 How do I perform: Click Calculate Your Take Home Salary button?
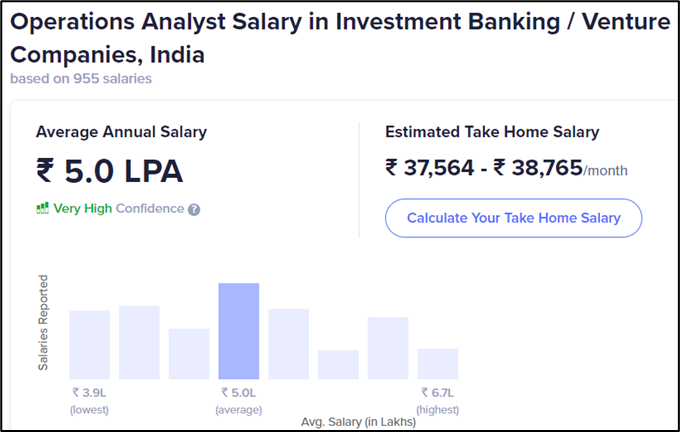pos(513,218)
